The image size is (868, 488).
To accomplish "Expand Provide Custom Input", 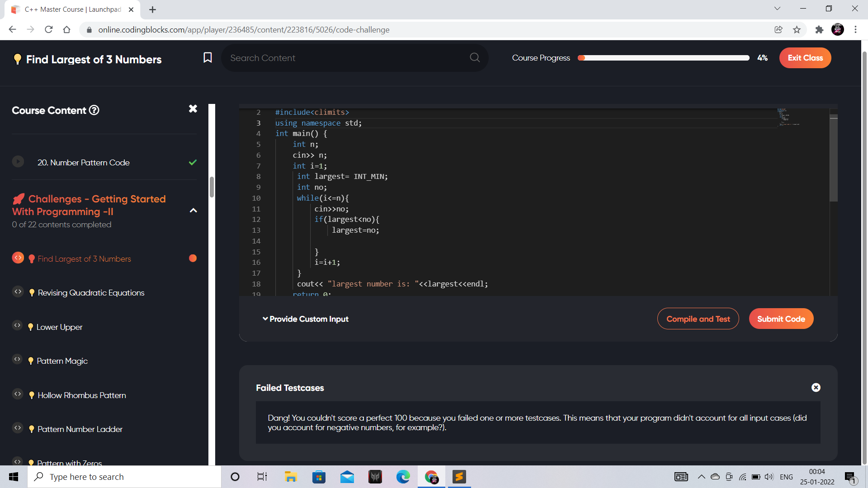I will [306, 319].
